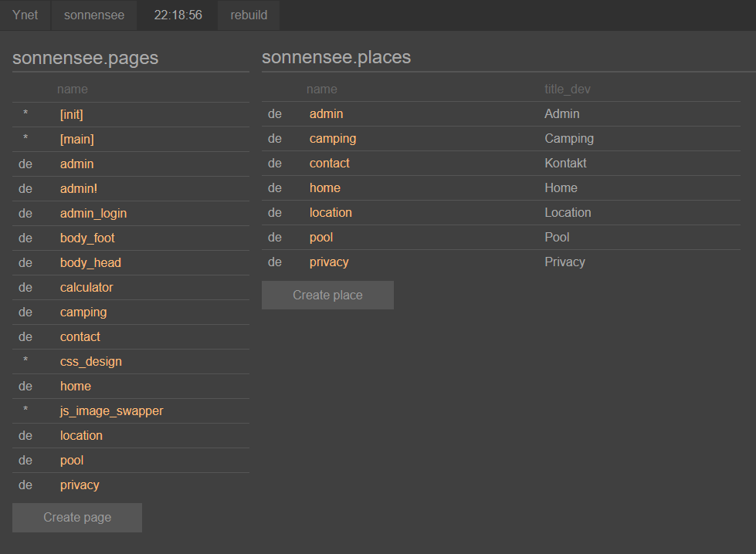Select the sonnensee tab in top bar
This screenshot has width=756, height=554.
pyautogui.click(x=94, y=15)
